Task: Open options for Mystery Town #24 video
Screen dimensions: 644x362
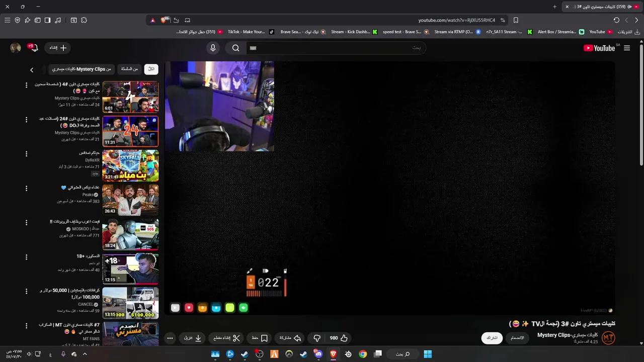Action: [x=27, y=119]
